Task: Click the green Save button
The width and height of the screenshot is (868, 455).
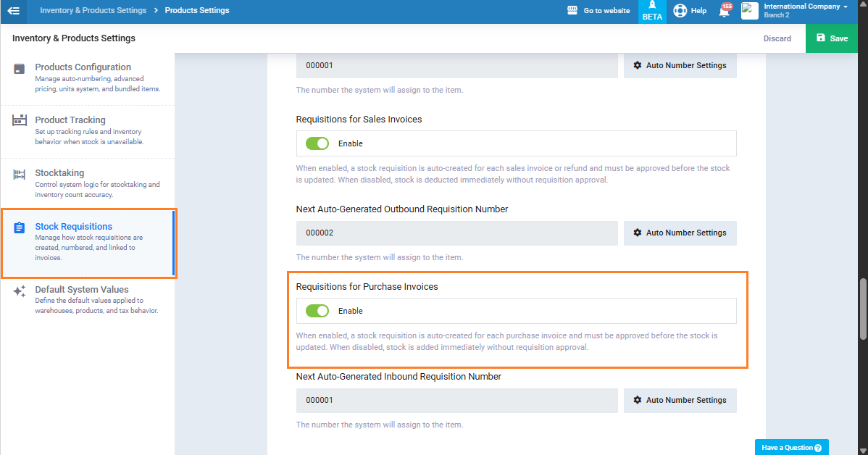Action: [x=831, y=38]
